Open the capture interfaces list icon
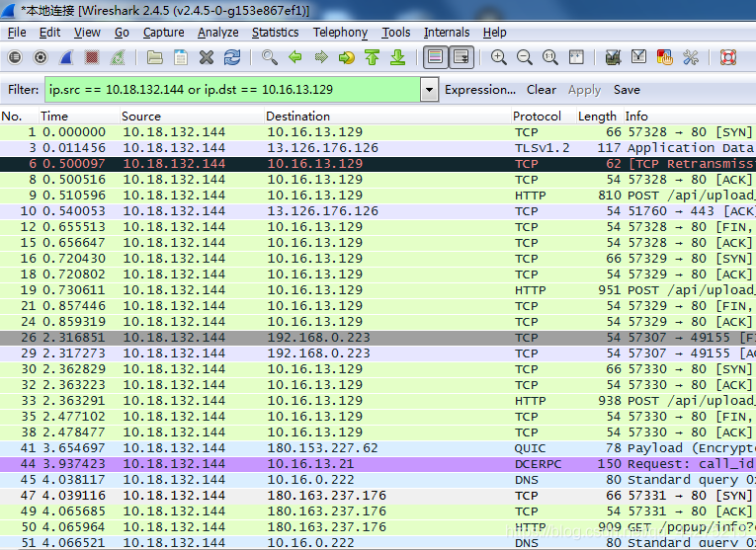Viewport: 756px width, 550px height. [15, 58]
